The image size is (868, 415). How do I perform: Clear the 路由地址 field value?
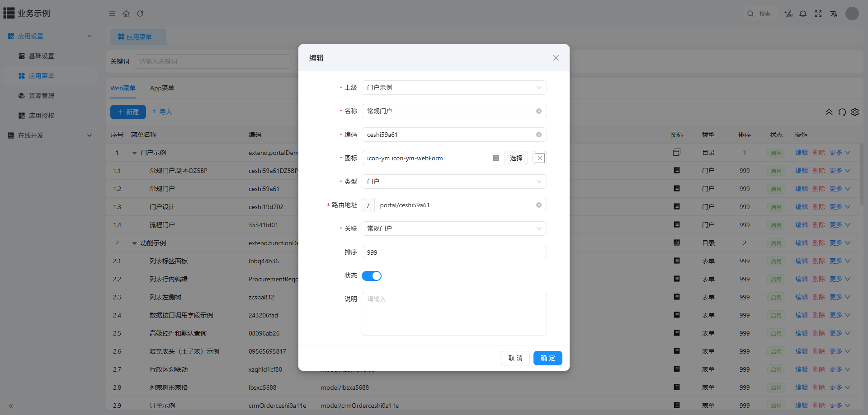[x=539, y=205]
